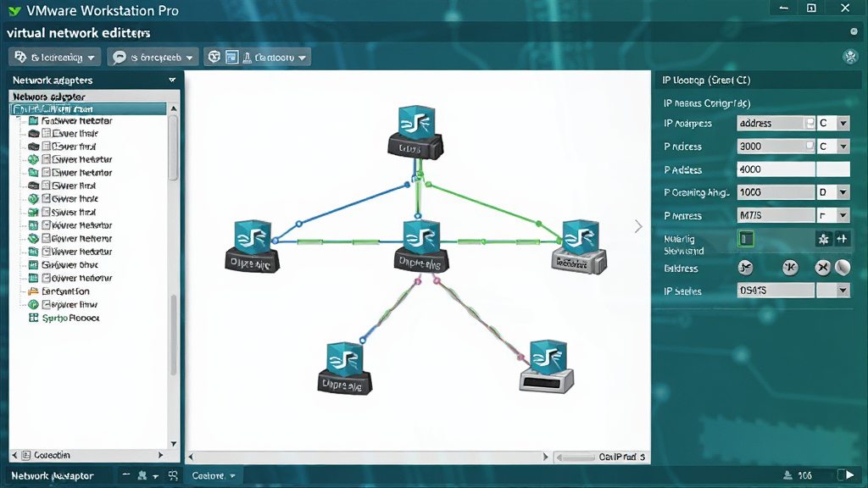The width and height of the screenshot is (868, 488).
Task: Open the dropdown beside the "M7IS" field
Action: pyautogui.click(x=833, y=215)
